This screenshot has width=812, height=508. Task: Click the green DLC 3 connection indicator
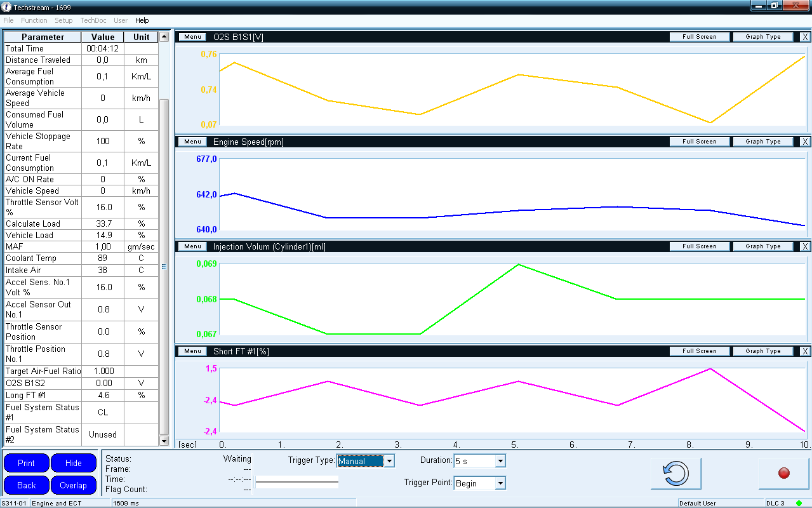pyautogui.click(x=799, y=503)
